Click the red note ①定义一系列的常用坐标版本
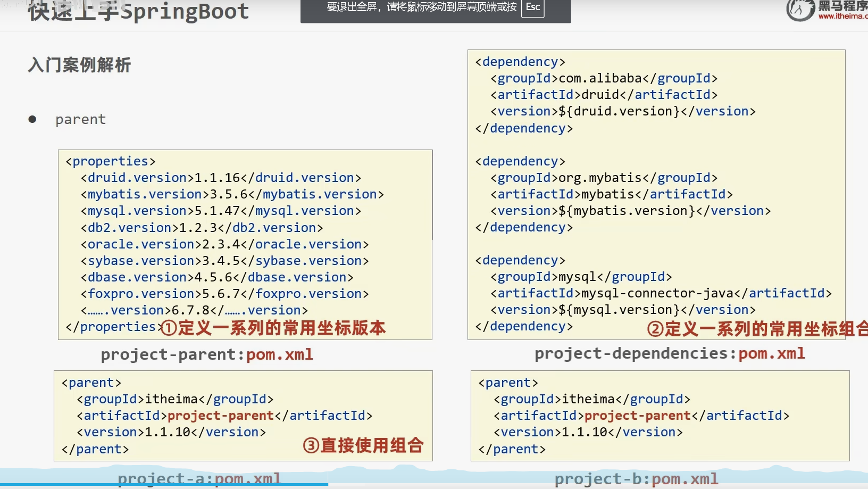Image resolution: width=868 pixels, height=489 pixels. click(x=273, y=328)
